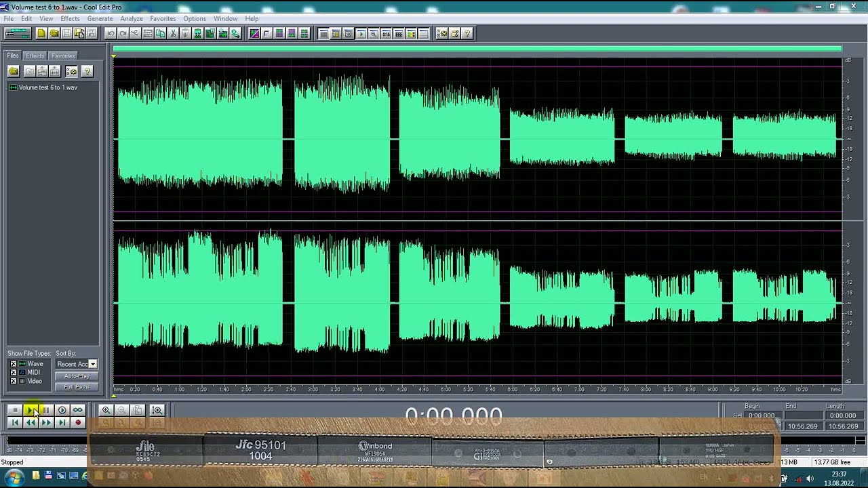Click the Full Paths button
The width and height of the screenshot is (868, 488).
pos(77,387)
